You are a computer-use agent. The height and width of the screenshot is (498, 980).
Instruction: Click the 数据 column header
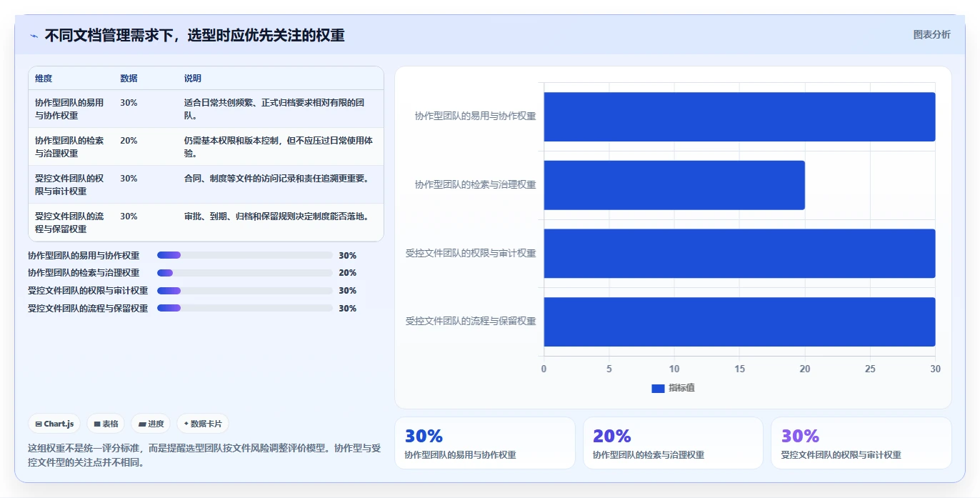(x=129, y=79)
